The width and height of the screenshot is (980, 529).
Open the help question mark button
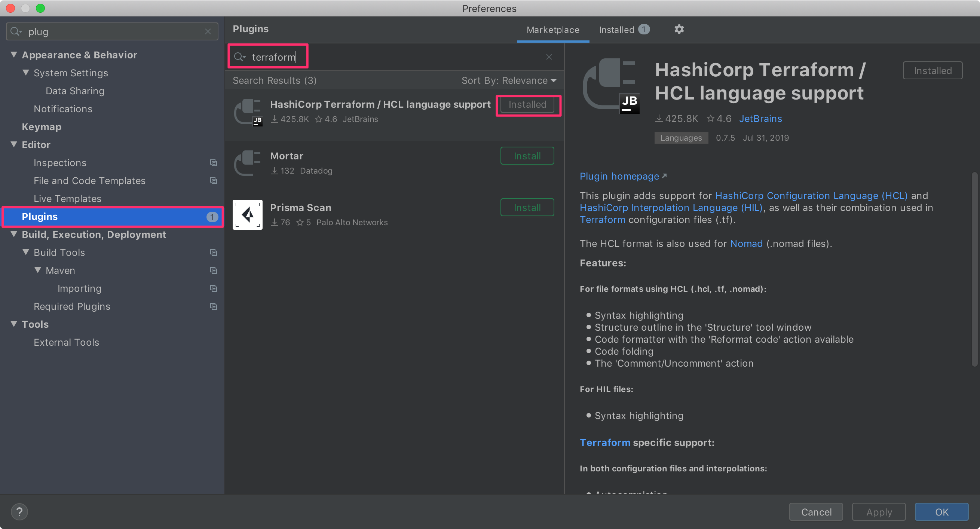coord(19,512)
